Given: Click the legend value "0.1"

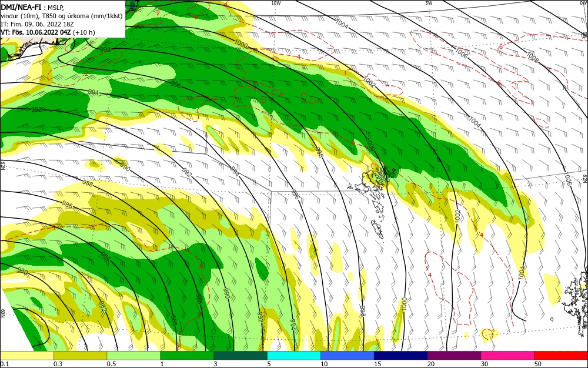Looking at the screenshot, I should click(x=4, y=364).
